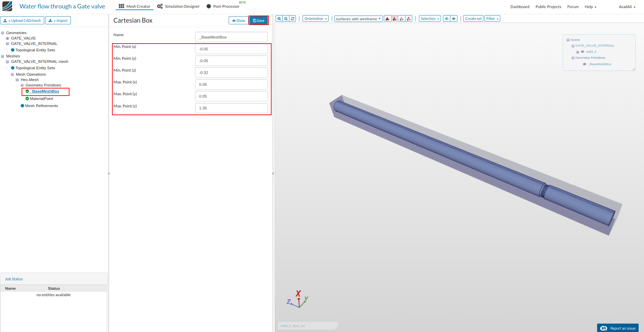Select the fourth render mode pyramid icon
Viewport: 644px width, 332px height.
point(409,19)
